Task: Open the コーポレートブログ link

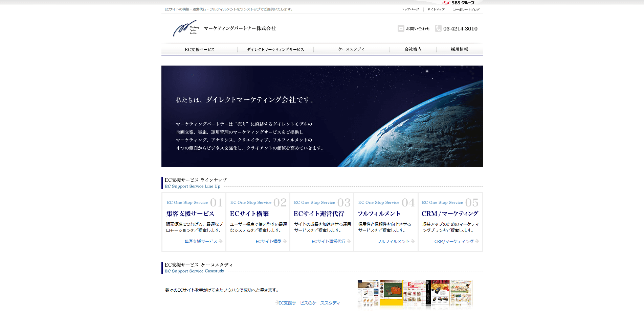Action: [x=466, y=9]
